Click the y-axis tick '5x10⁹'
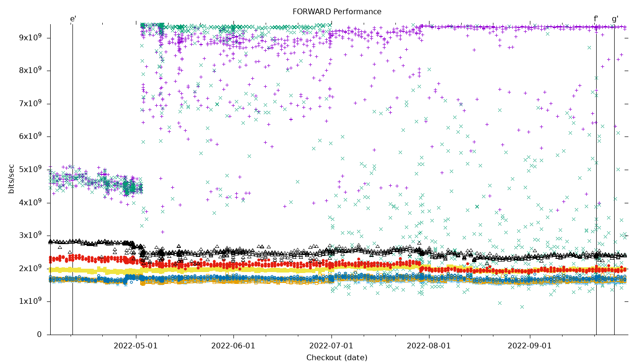This screenshot has width=644, height=364. tap(30, 169)
